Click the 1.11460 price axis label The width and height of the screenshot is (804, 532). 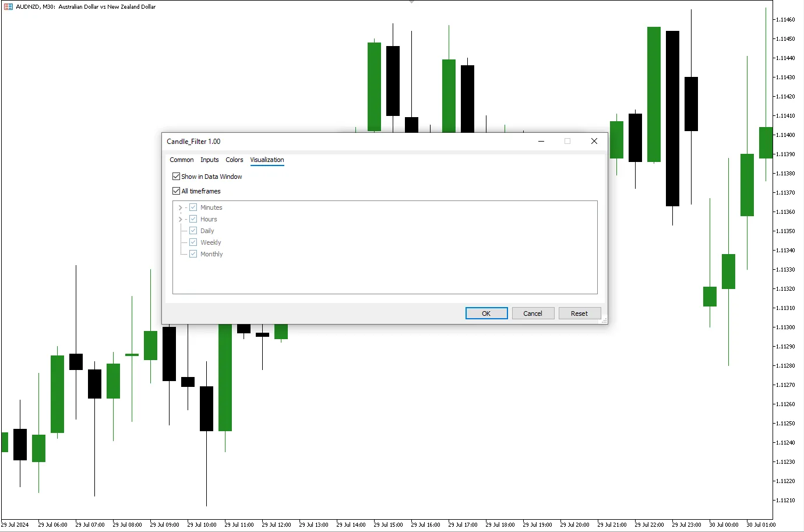point(785,20)
